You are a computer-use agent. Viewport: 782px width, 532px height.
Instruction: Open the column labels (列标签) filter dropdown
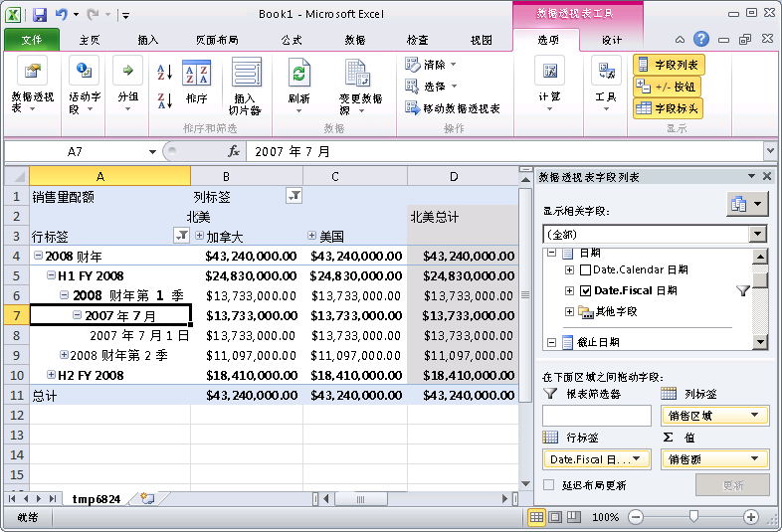pyautogui.click(x=294, y=196)
